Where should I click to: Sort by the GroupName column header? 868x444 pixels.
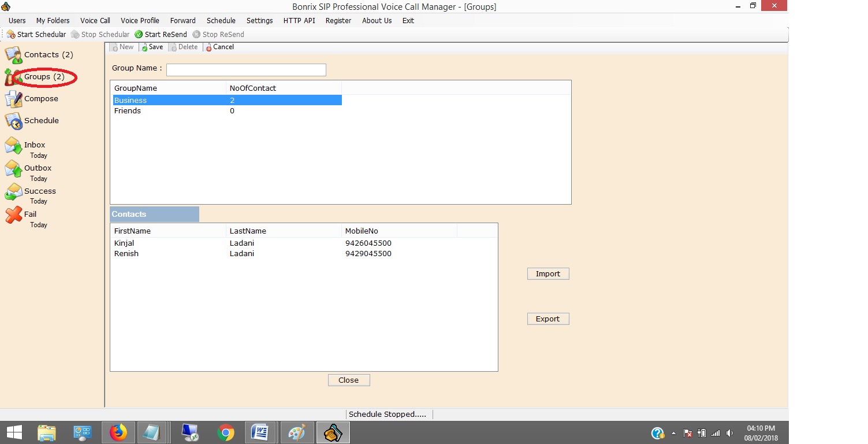[x=168, y=88]
